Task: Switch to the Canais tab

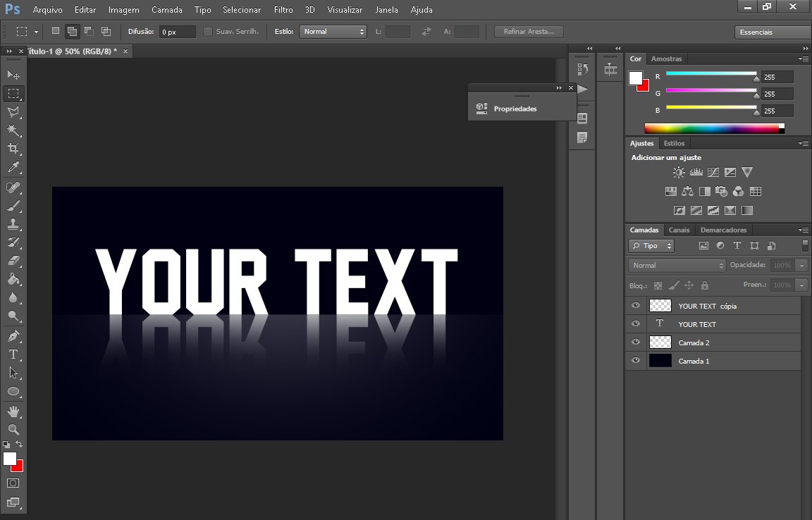Action: click(x=678, y=230)
